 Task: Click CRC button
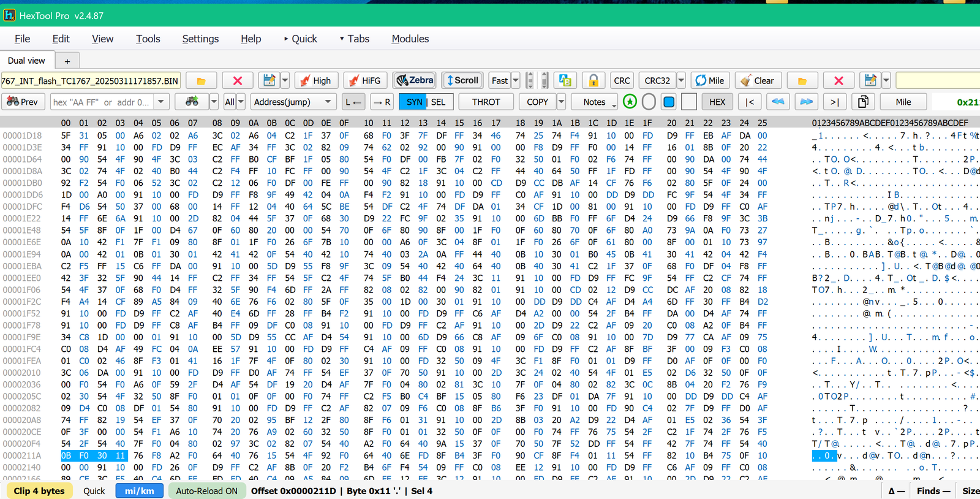click(622, 80)
